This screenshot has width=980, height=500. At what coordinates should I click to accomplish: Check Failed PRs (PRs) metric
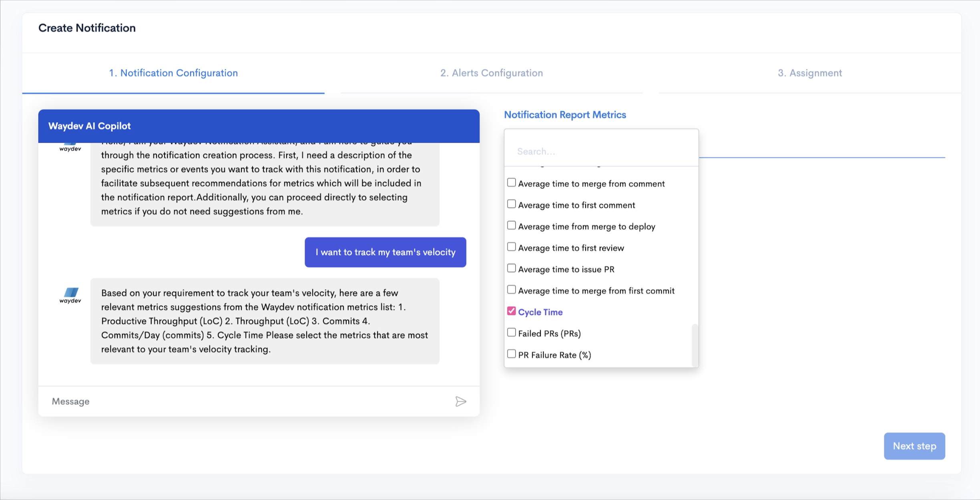pyautogui.click(x=511, y=333)
